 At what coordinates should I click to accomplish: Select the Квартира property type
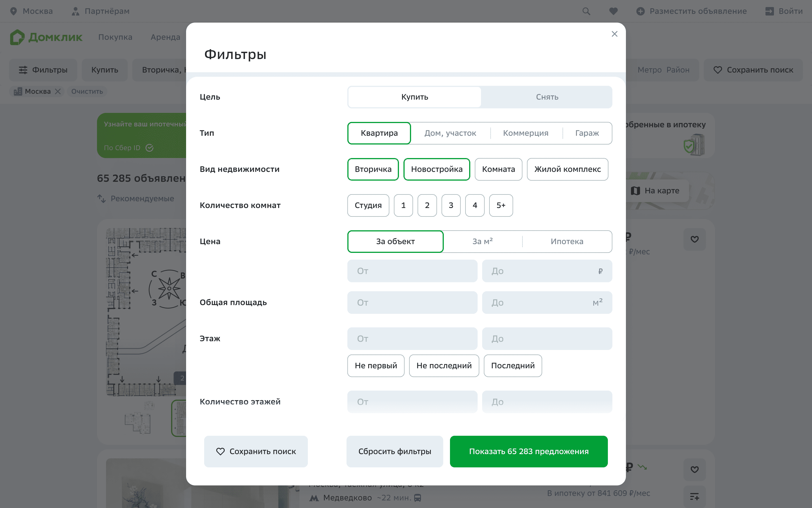[x=379, y=133]
